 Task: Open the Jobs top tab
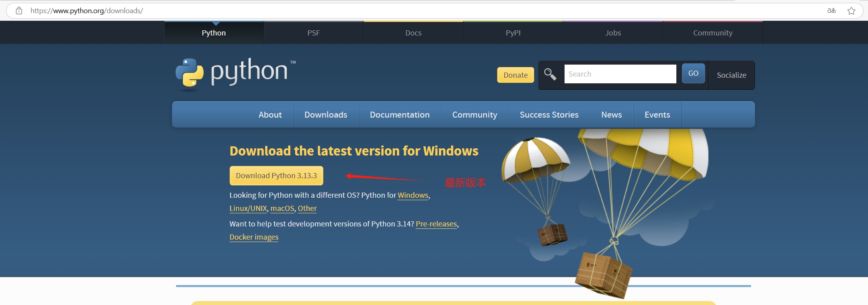click(x=613, y=33)
